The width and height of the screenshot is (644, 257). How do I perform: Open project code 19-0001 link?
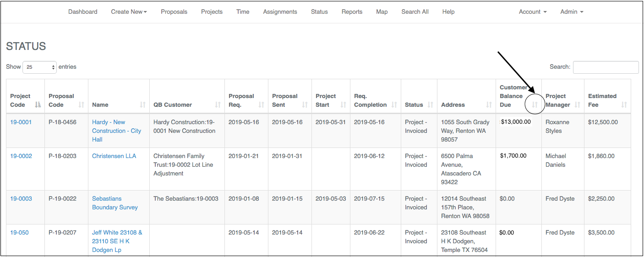click(21, 122)
